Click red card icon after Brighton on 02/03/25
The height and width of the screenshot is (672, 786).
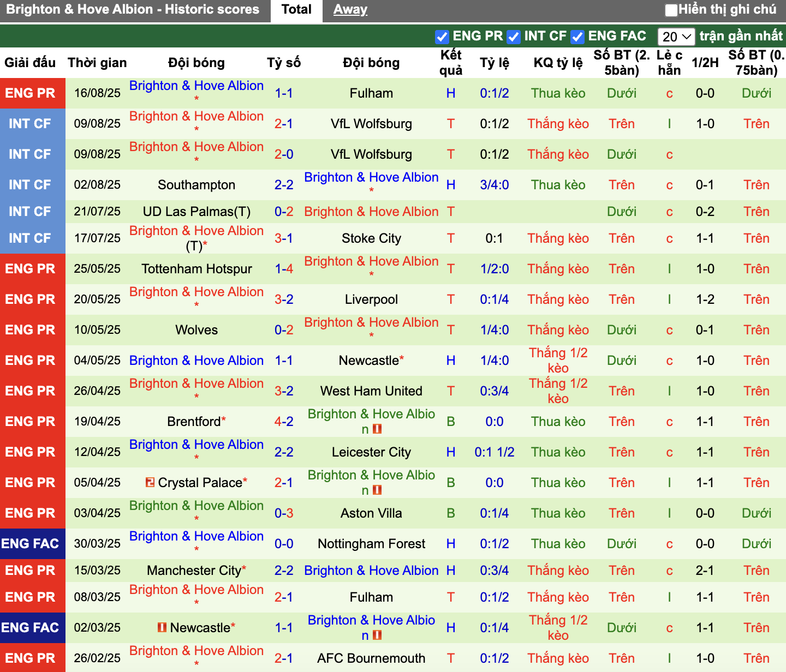[x=377, y=635]
